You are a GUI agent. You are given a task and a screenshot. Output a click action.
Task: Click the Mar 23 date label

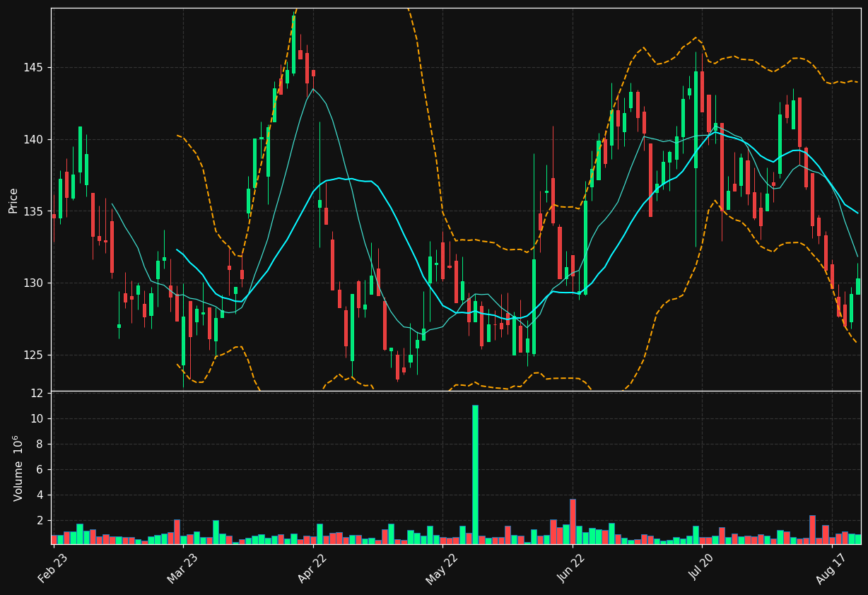pyautogui.click(x=183, y=568)
